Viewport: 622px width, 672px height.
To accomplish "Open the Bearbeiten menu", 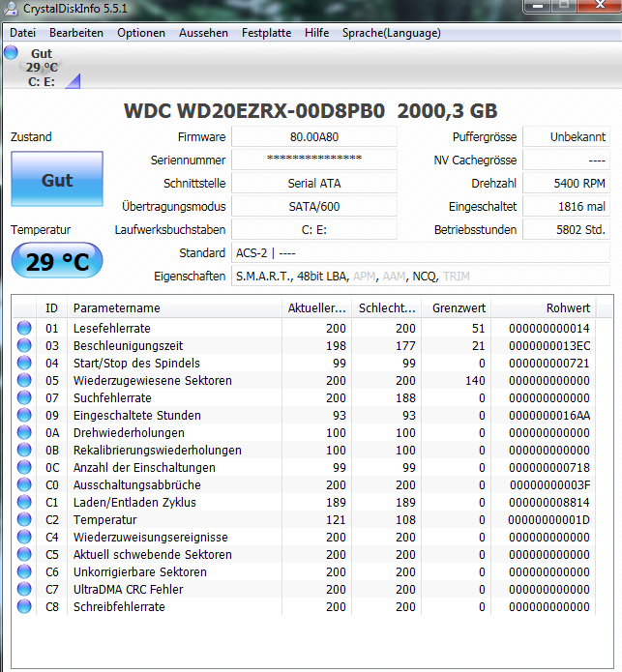I will 76,33.
